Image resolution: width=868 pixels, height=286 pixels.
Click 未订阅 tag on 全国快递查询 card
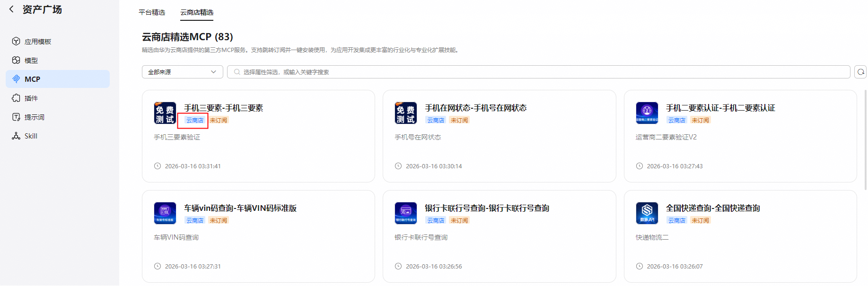pyautogui.click(x=701, y=221)
